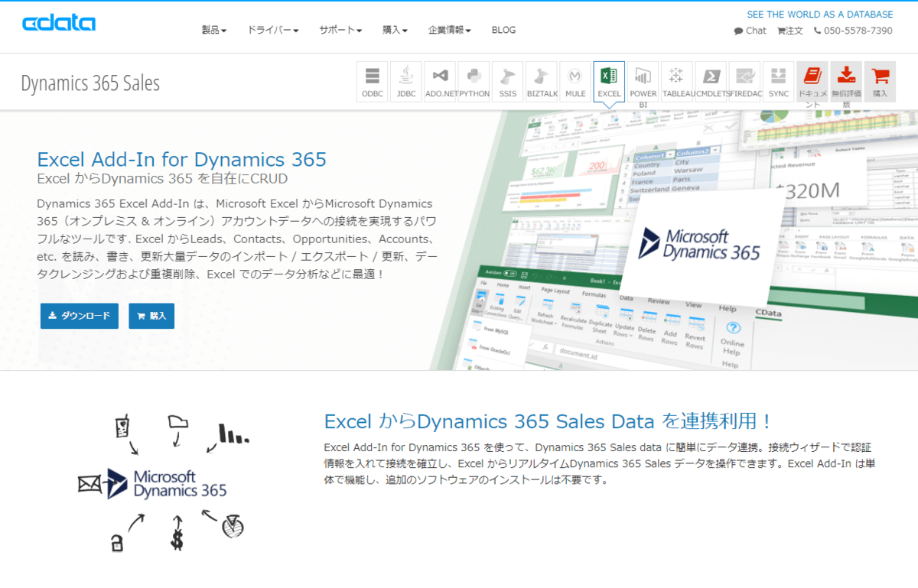The width and height of the screenshot is (918, 588).
Task: Open the JDBC driver icon
Action: [406, 82]
